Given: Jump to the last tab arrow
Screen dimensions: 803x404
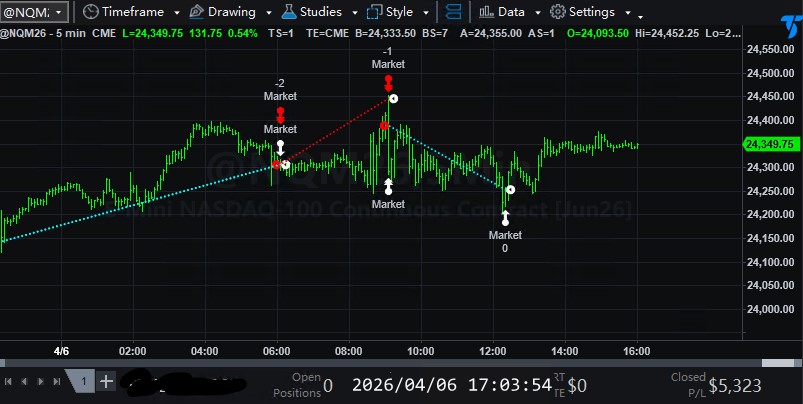Looking at the screenshot, I should click(55, 382).
